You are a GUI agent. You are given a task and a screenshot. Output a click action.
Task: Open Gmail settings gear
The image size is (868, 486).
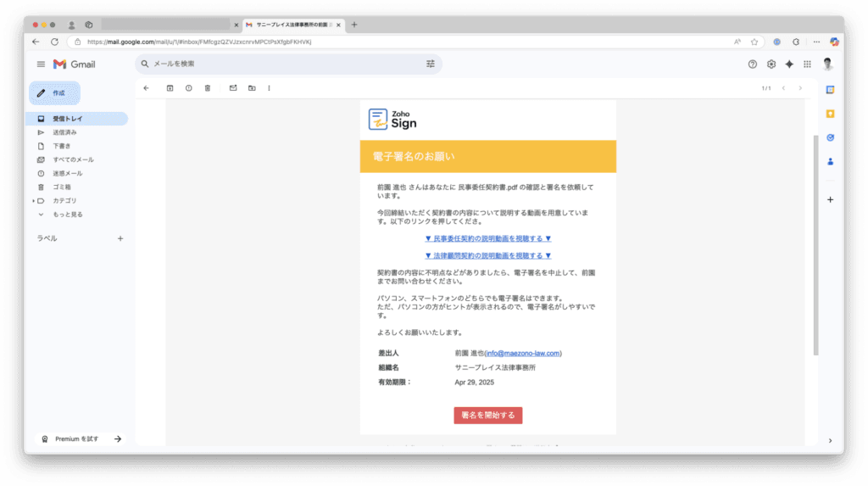click(771, 64)
